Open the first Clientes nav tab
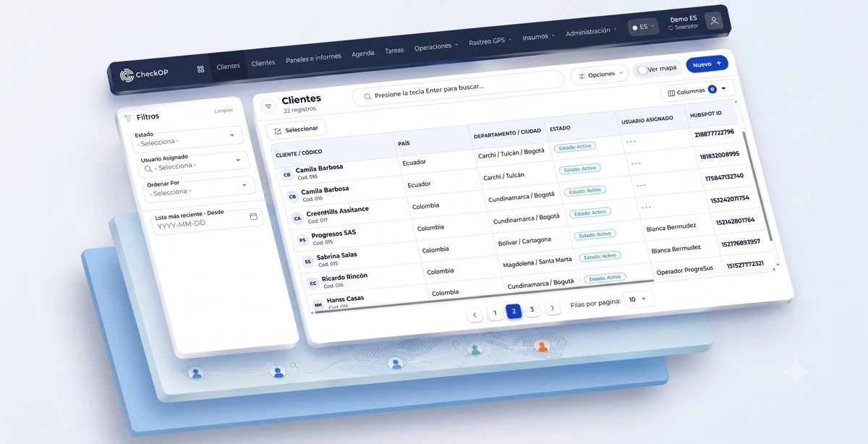 point(229,66)
